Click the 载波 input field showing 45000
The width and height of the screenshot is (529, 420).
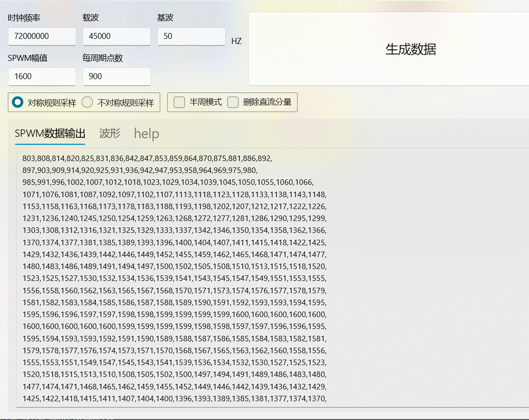pos(116,36)
